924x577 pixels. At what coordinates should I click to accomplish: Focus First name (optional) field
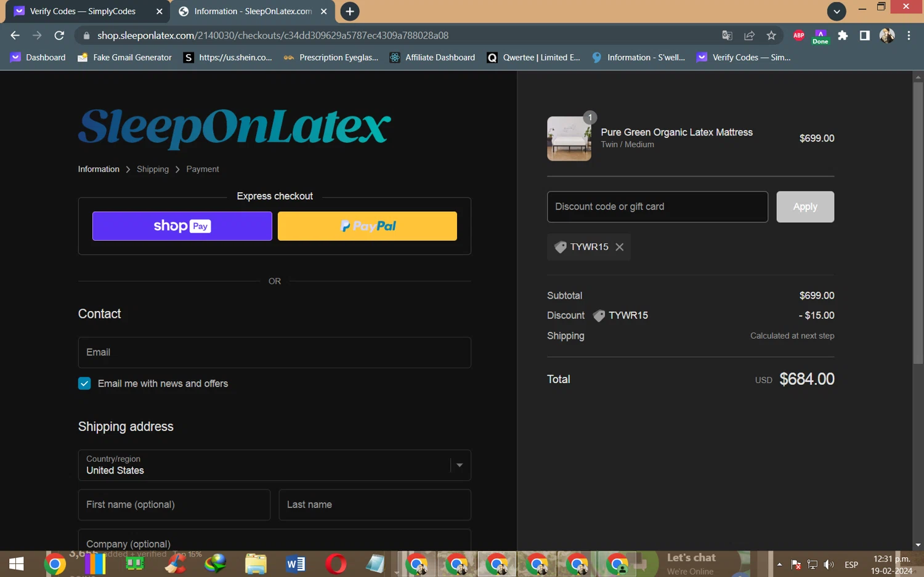point(174,505)
